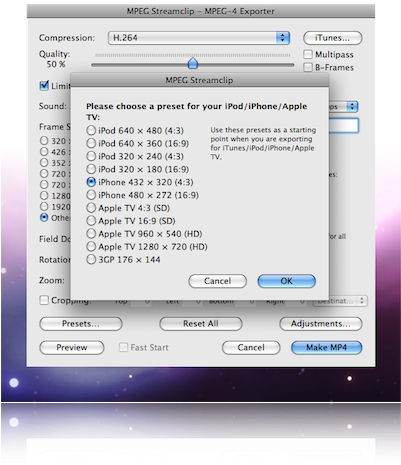The image size is (401, 465).
Task: Select the 352 frame size radio button
Action: click(x=44, y=163)
